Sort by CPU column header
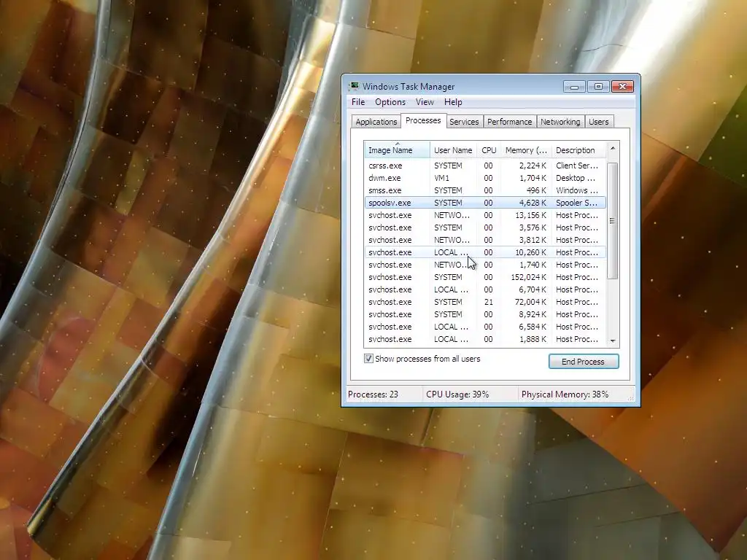The height and width of the screenshot is (560, 747). point(489,150)
